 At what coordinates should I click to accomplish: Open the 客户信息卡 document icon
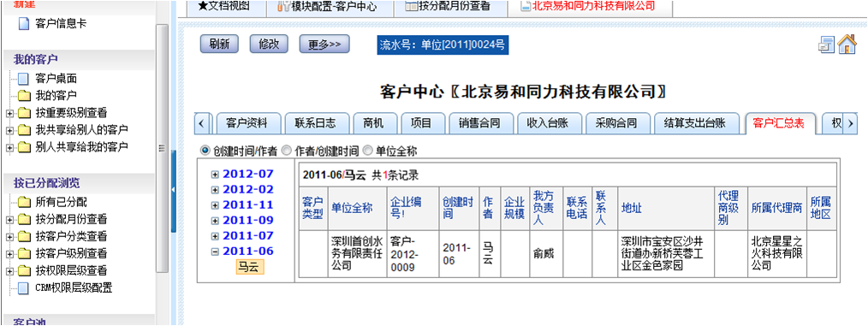tap(23, 24)
